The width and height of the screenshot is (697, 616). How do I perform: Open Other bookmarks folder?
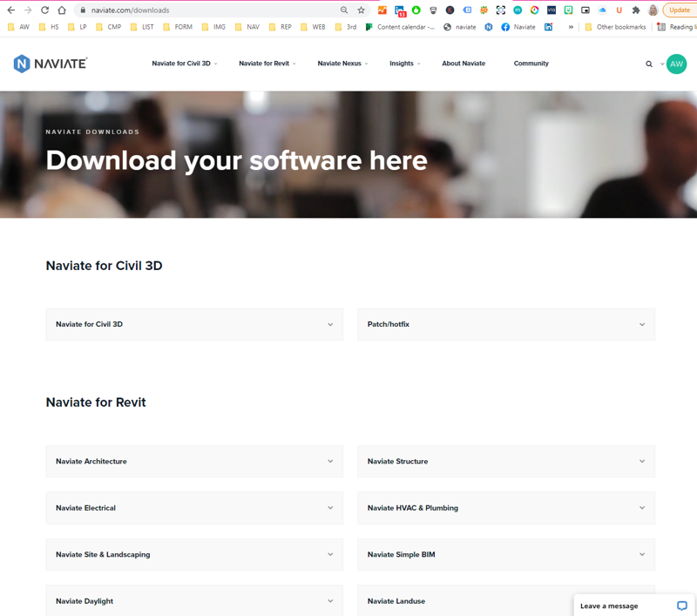click(616, 27)
